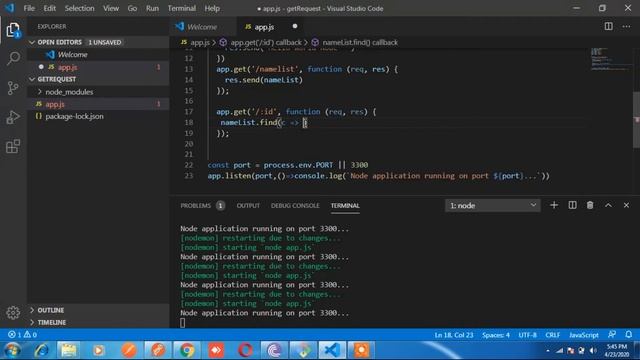Click the VS Code logo in title bar
640x360 pixels.
tap(9, 8)
